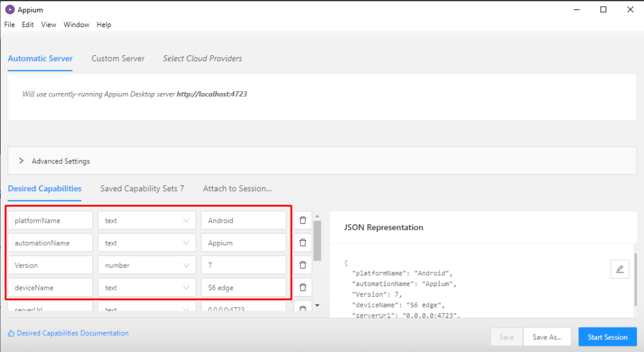Switch to the Custom Server tab
This screenshot has width=644, height=352.
[118, 58]
